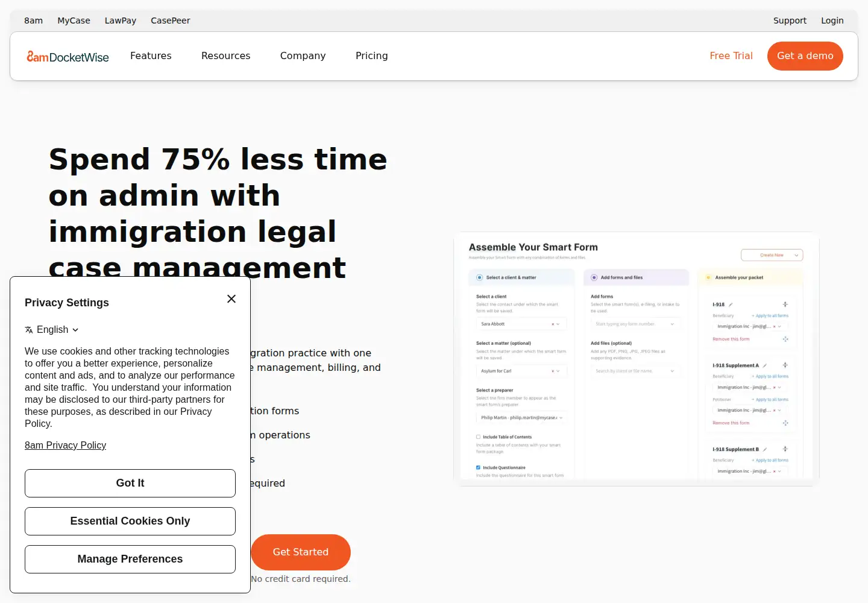Image resolution: width=868 pixels, height=603 pixels.
Task: Open the Create New dropdown
Action: click(x=772, y=255)
